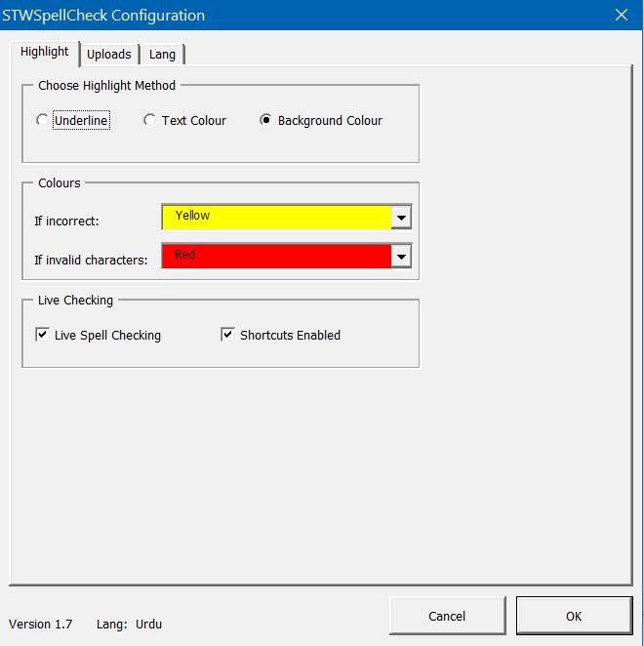The image size is (644, 646).
Task: Disable Live Spell Checking checkbox
Action: [x=42, y=335]
